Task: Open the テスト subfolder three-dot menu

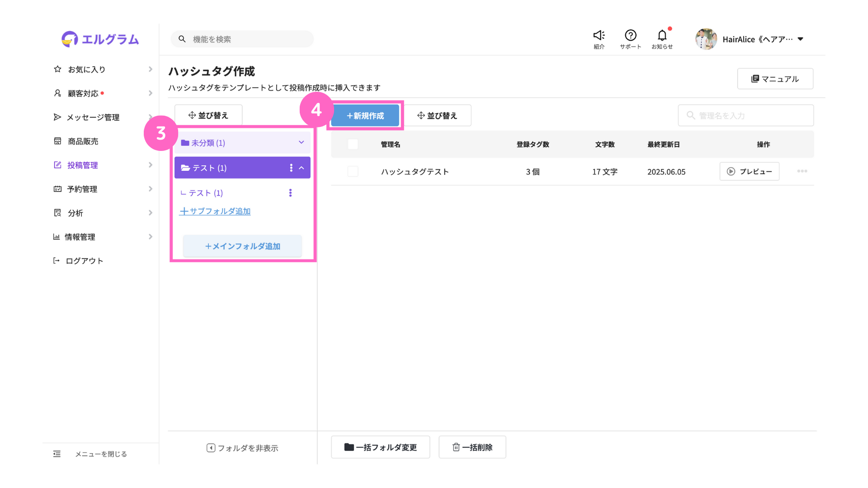Action: coord(290,193)
